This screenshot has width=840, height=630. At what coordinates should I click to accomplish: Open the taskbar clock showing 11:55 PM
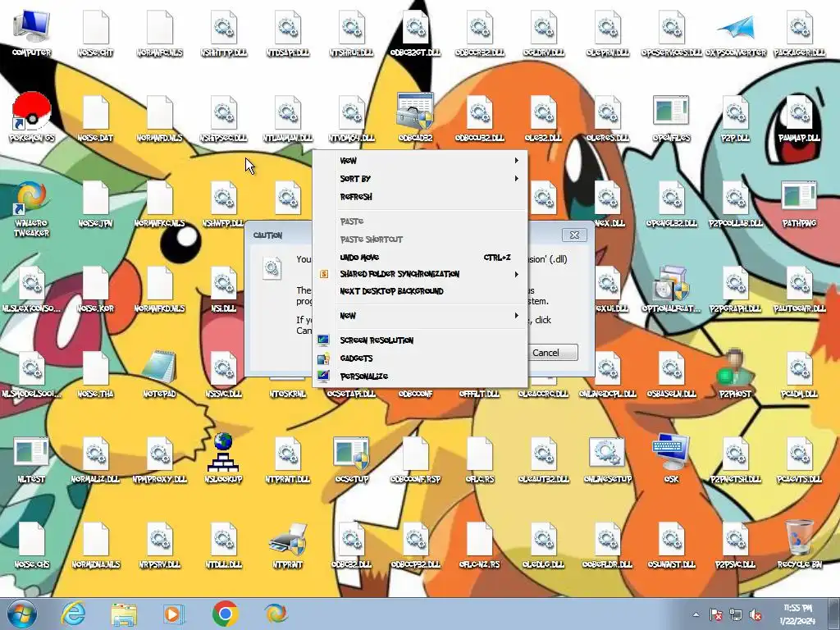(x=797, y=614)
